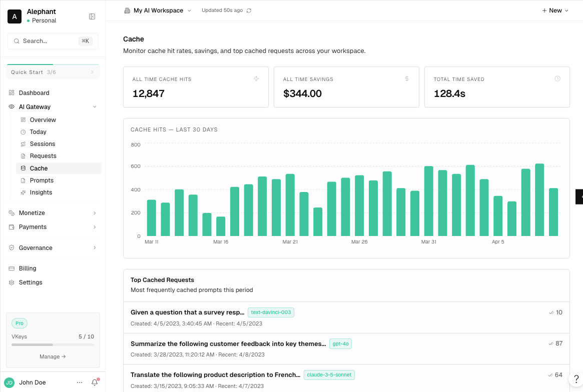Click the Billing card icon
Image resolution: width=583 pixels, height=392 pixels.
pos(12,268)
